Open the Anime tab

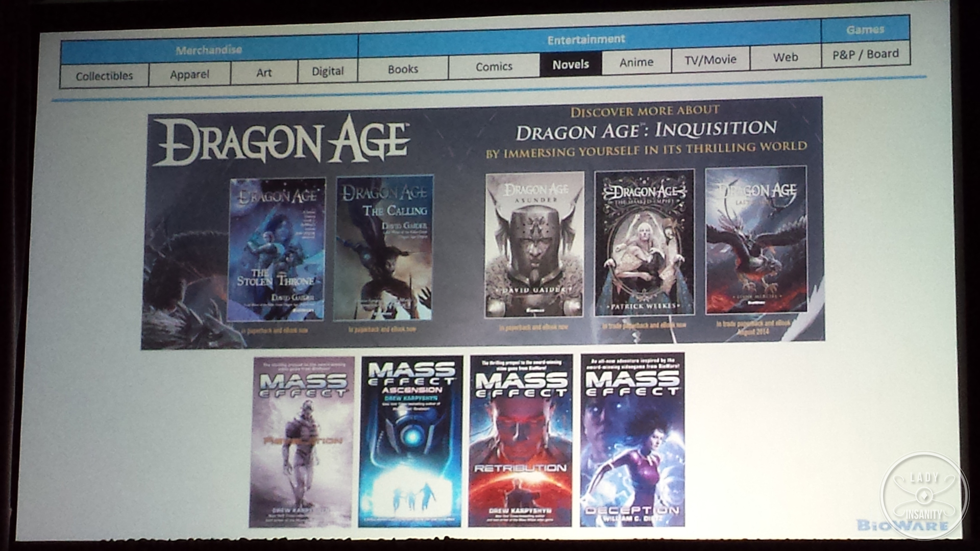click(636, 62)
